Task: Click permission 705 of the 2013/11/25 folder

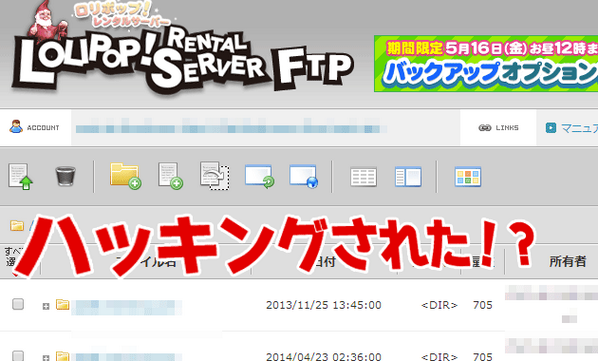Action: tap(482, 305)
